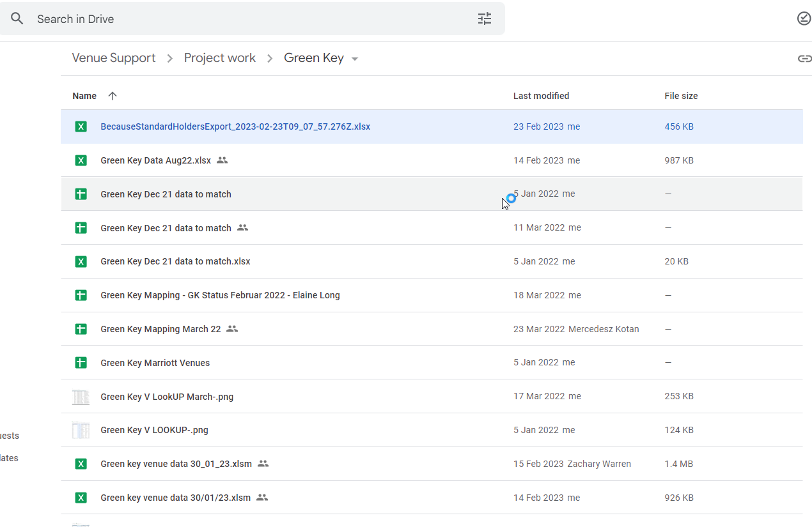Click shared icon beside Green Key Data Aug22.xlsx
The height and width of the screenshot is (527, 812).
pyautogui.click(x=222, y=160)
